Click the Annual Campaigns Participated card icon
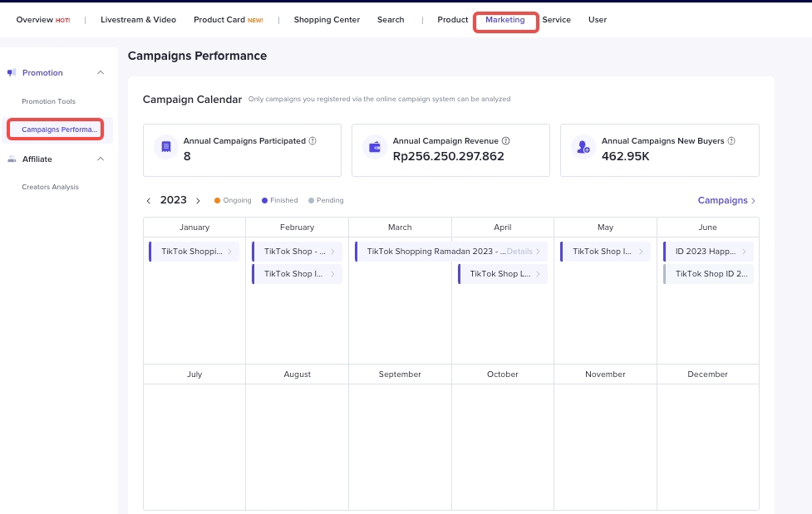The width and height of the screenshot is (812, 514). point(166,148)
